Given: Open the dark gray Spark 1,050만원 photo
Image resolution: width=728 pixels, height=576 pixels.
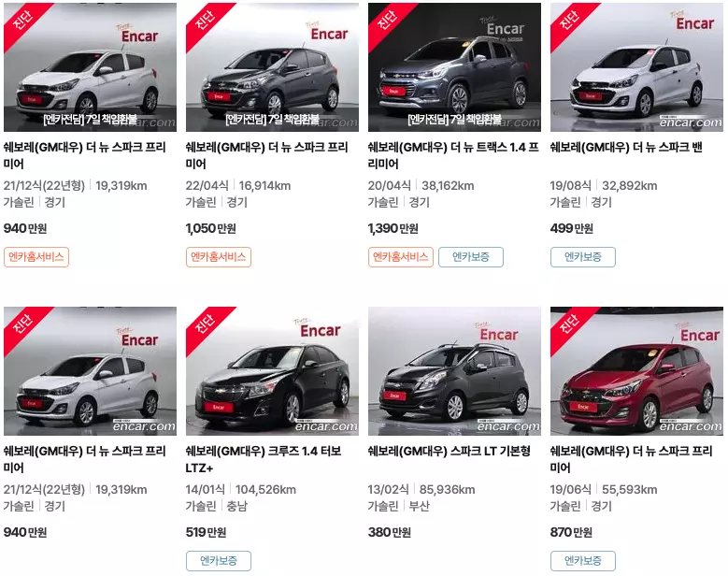Looking at the screenshot, I should tap(272, 67).
